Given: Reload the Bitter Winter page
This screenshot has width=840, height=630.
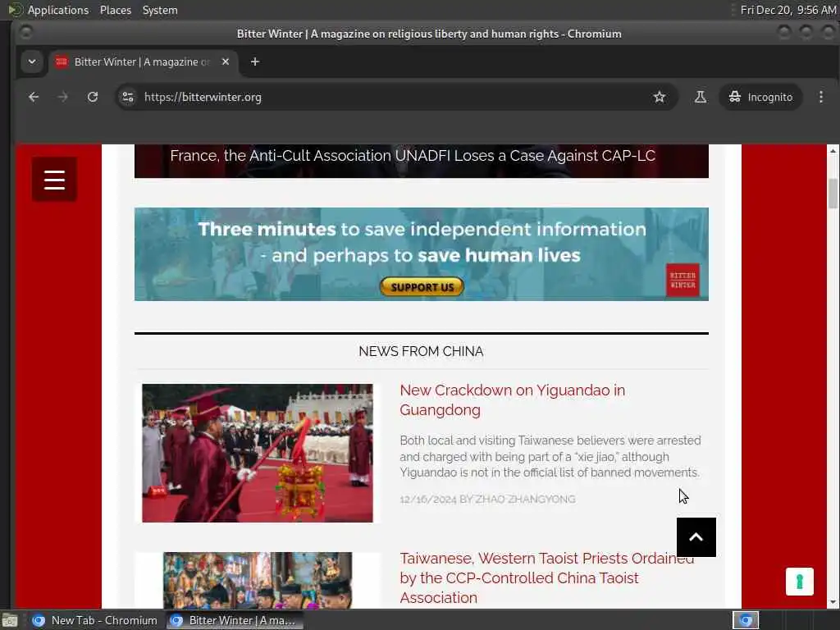Looking at the screenshot, I should (93, 97).
